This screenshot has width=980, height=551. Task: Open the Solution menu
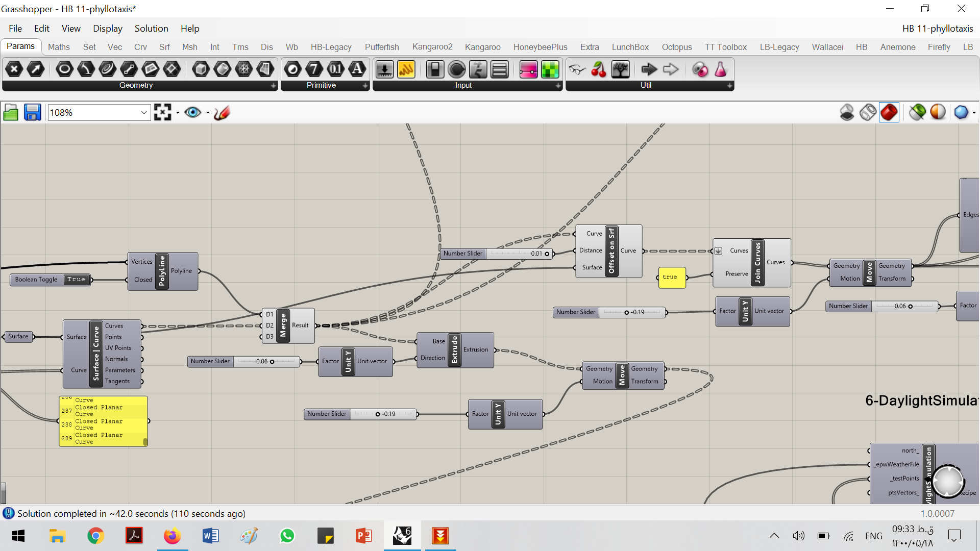pos(151,29)
